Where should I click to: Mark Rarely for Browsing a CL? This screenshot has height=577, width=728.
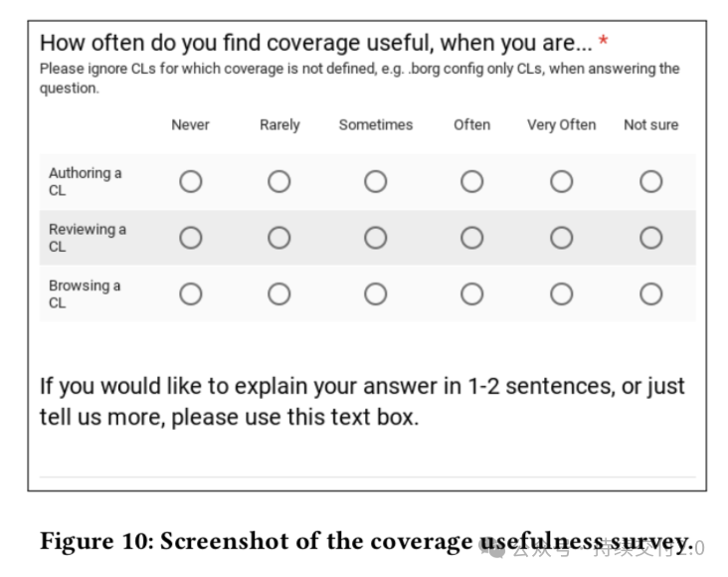(x=279, y=294)
